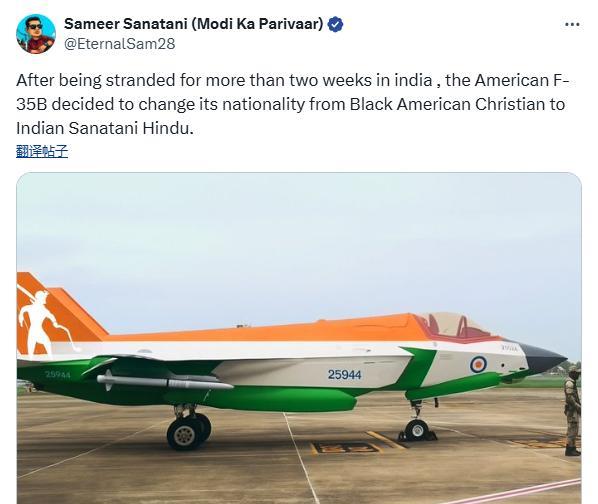598x504 pixels.
Task: Click the green belly fuel tank
Action: tap(280, 399)
